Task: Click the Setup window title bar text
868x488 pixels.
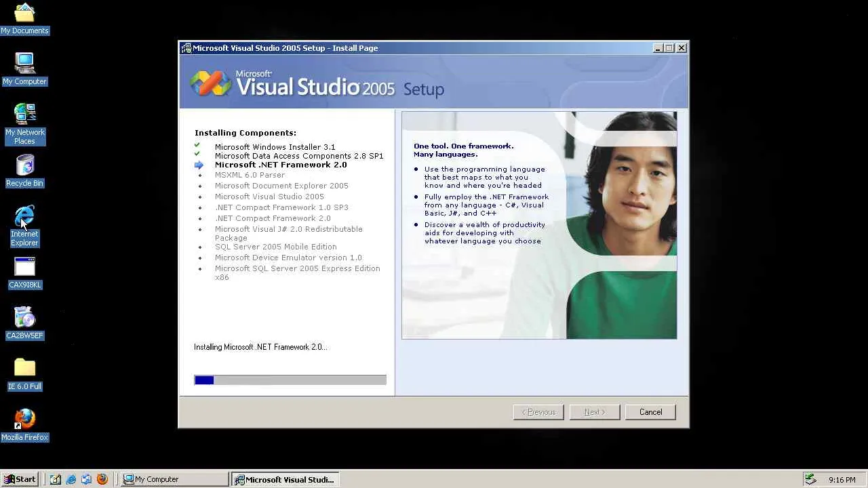Action: click(x=285, y=48)
